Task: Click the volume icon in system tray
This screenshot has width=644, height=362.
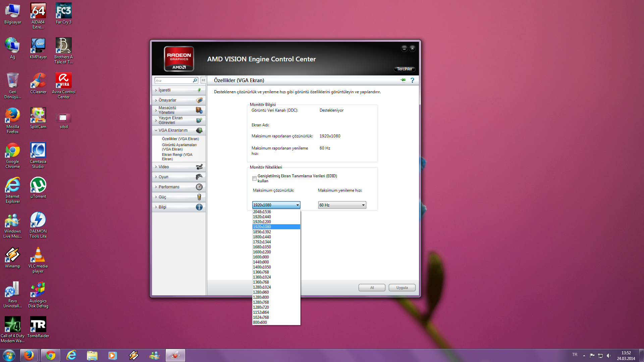Action: [x=608, y=356]
